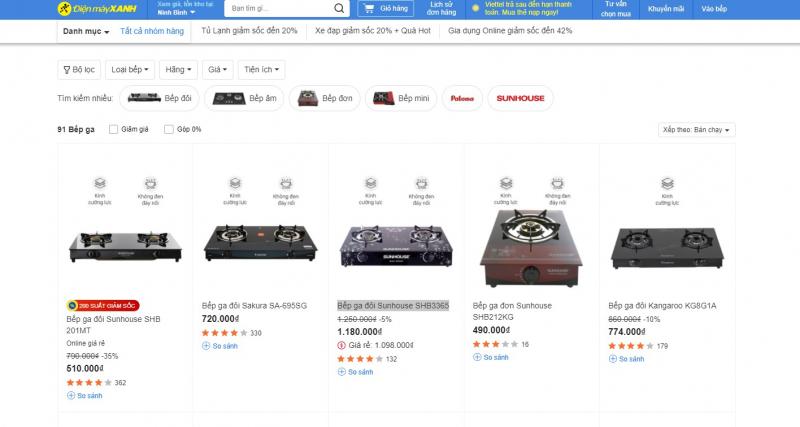Open the Tất cả nhóm hàng link
The image size is (800, 427).
tap(152, 31)
